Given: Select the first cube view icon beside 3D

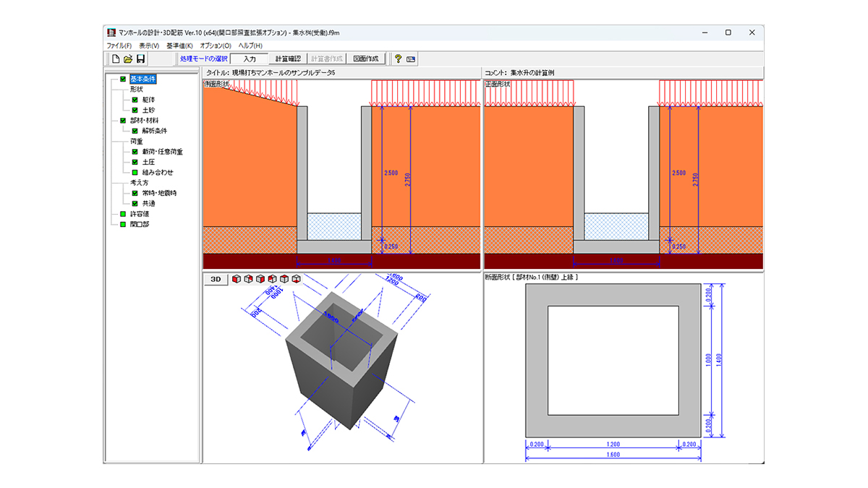Looking at the screenshot, I should 237,279.
